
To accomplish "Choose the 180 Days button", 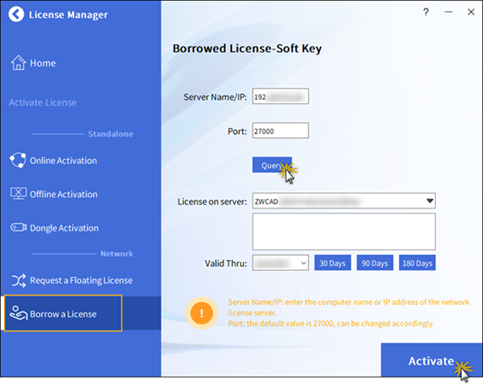I will (417, 263).
